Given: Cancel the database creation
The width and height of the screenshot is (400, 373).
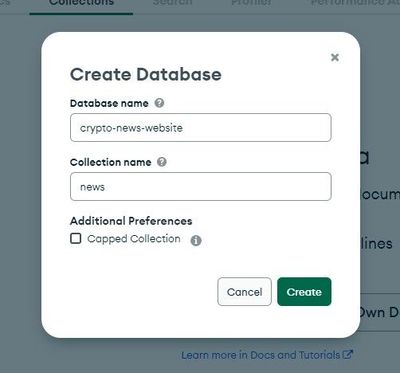Looking at the screenshot, I should (x=244, y=292).
